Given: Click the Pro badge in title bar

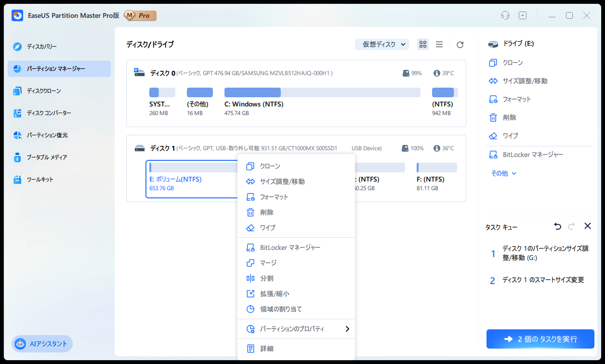Looking at the screenshot, I should [x=140, y=15].
